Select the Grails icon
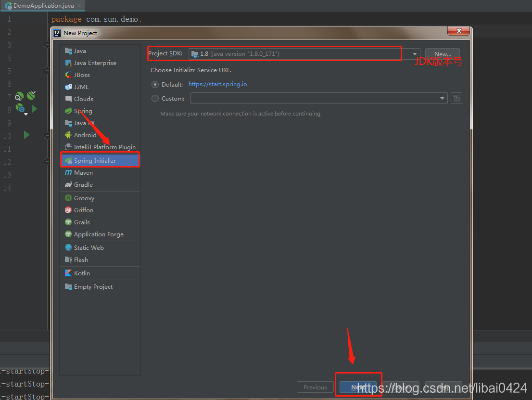Viewport: 532px width, 400px height. point(68,222)
